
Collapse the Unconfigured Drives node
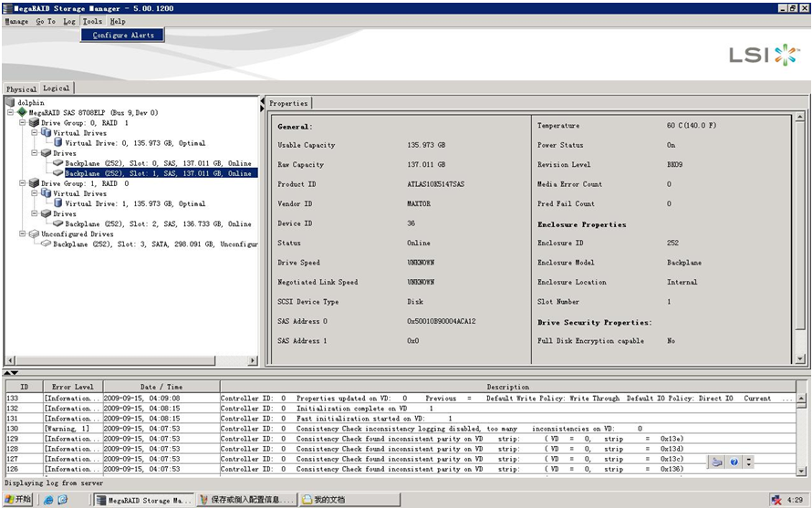22,234
